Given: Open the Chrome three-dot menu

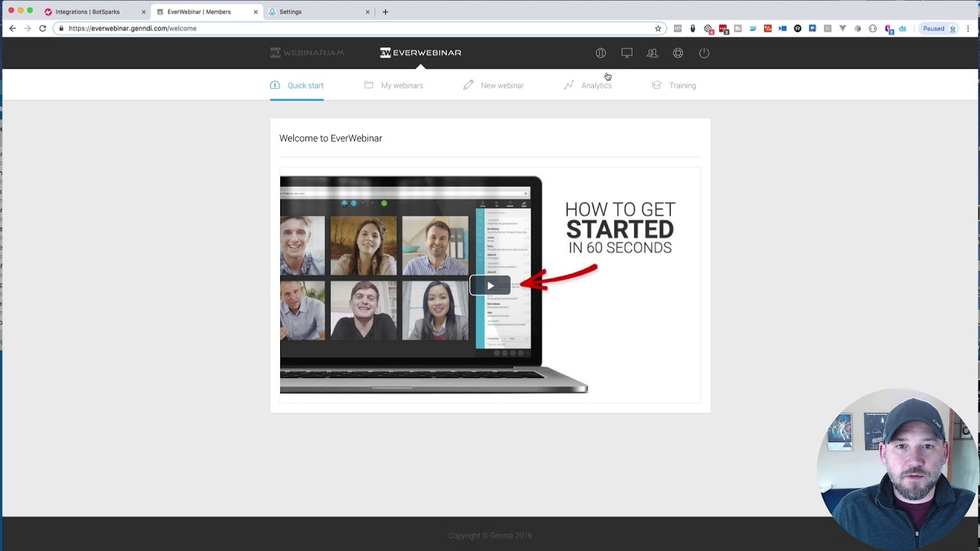Looking at the screenshot, I should pyautogui.click(x=969, y=28).
